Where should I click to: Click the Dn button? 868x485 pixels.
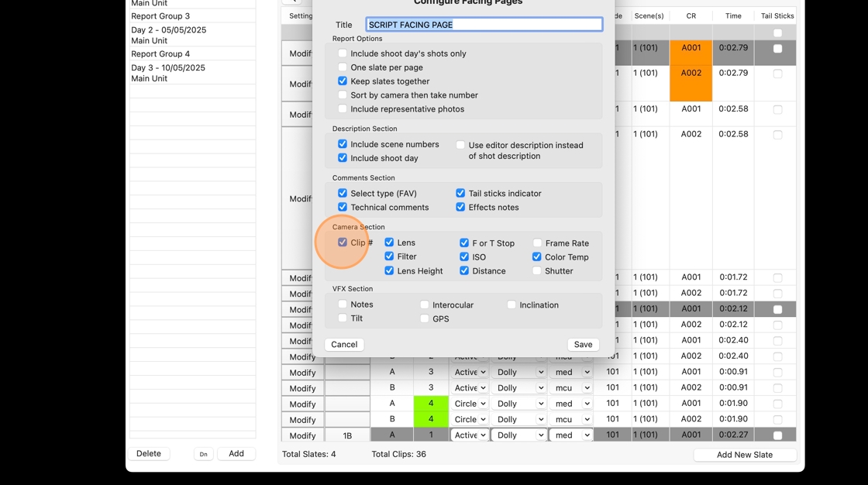(x=203, y=454)
